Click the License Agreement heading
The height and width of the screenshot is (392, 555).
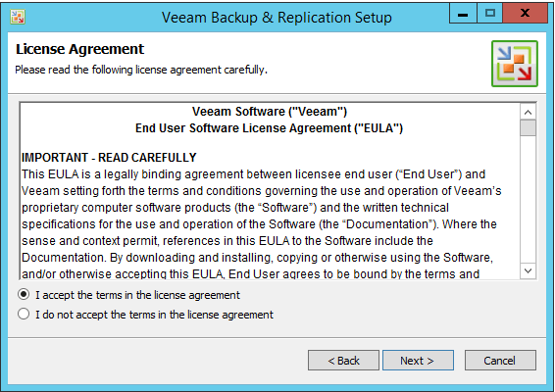pos(79,49)
